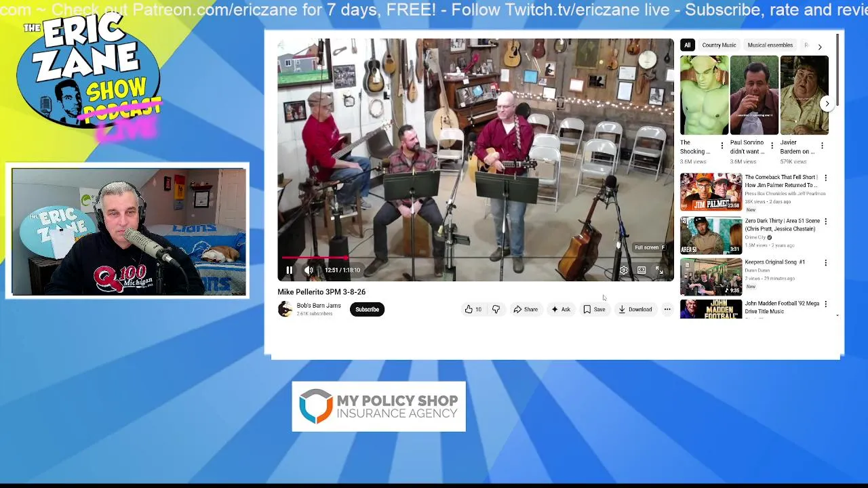
Task: Click the 12:51 / 1:18:10 time display
Action: pos(342,270)
